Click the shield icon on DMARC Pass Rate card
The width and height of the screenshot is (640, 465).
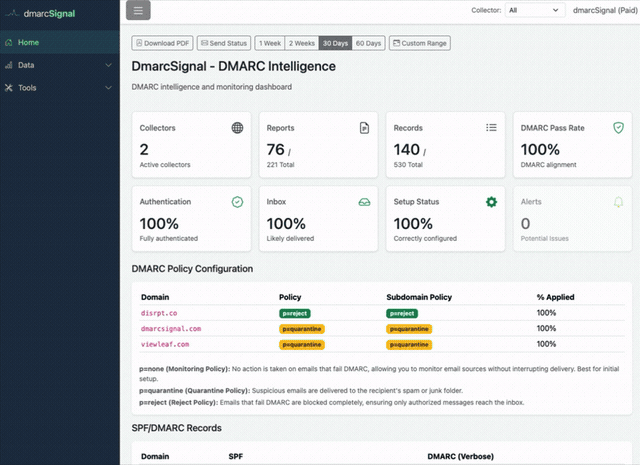(618, 128)
